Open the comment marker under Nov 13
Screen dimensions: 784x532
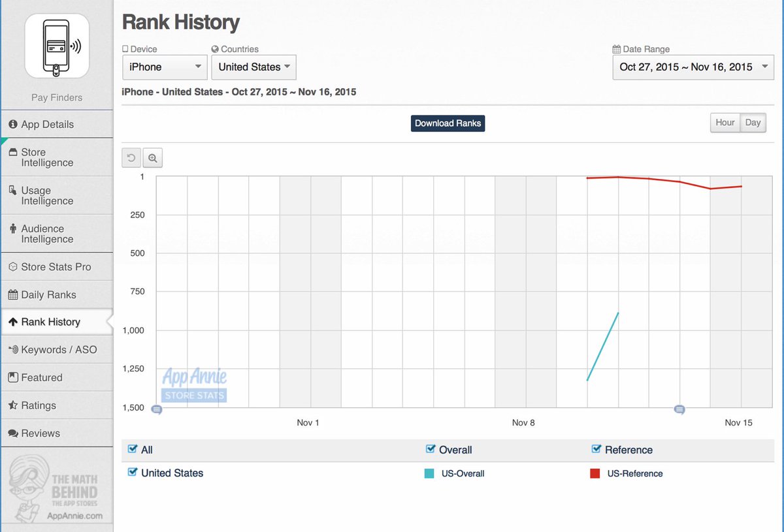(x=679, y=410)
